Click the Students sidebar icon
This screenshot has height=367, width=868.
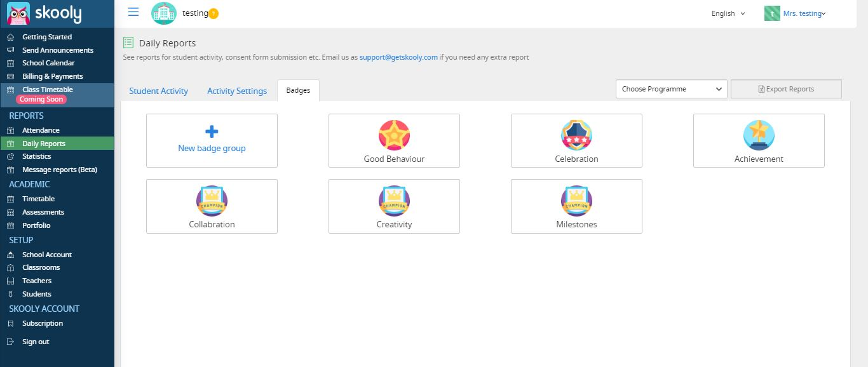pyautogui.click(x=10, y=294)
